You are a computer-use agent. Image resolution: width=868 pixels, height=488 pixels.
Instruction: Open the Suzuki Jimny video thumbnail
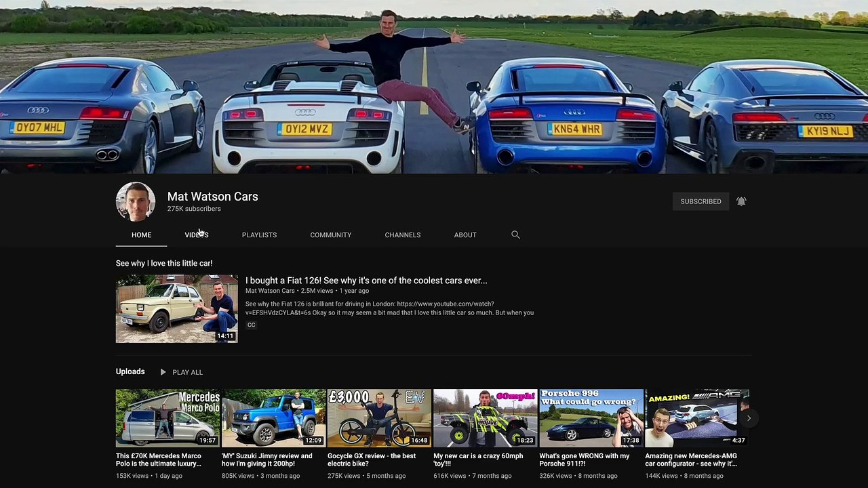click(x=273, y=418)
